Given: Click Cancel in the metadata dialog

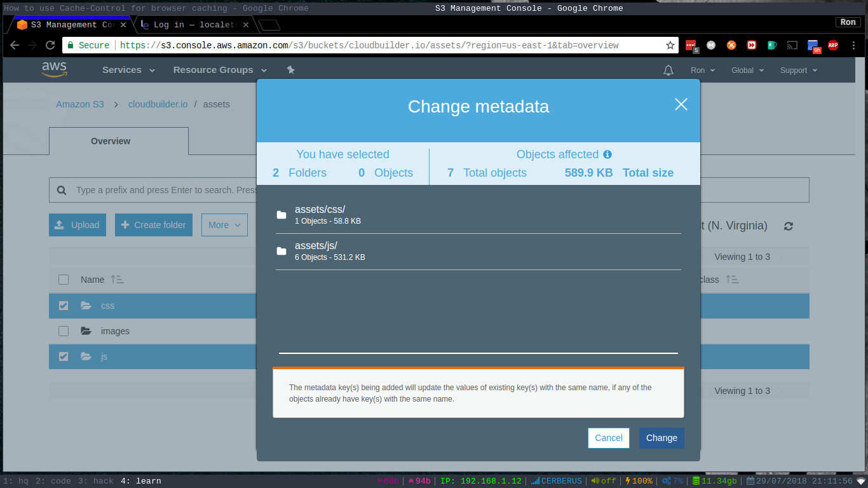Looking at the screenshot, I should pos(608,438).
